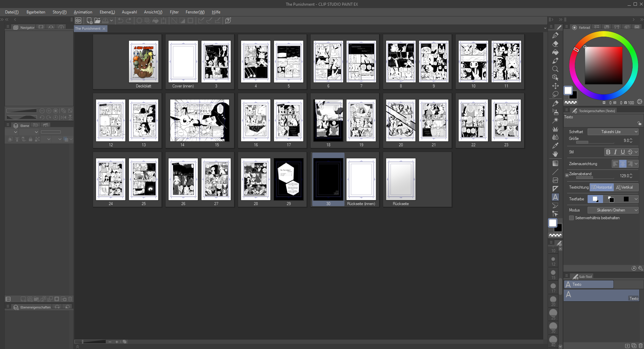Open the Deckblatt cover page thumbnail
The width and height of the screenshot is (644, 349).
point(143,62)
